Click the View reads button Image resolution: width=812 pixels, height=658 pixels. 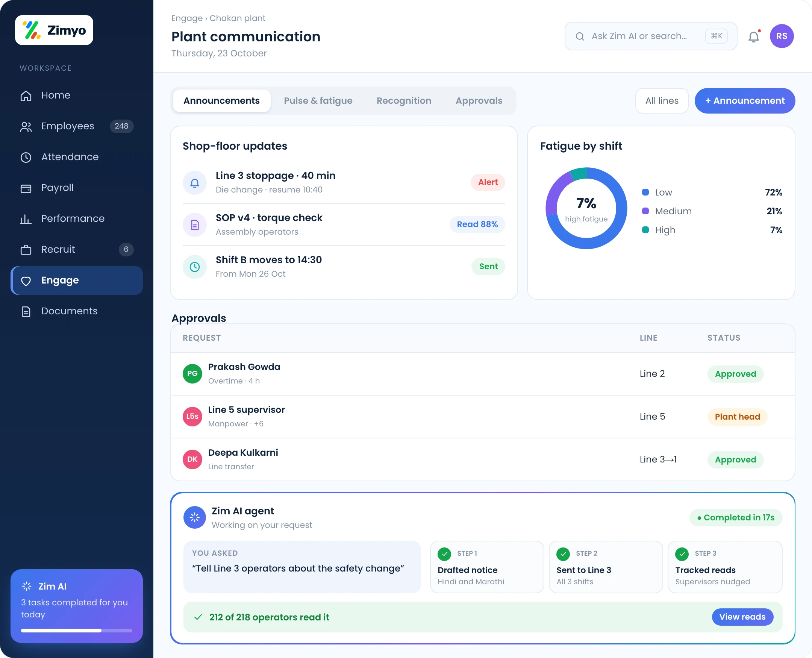coord(743,617)
